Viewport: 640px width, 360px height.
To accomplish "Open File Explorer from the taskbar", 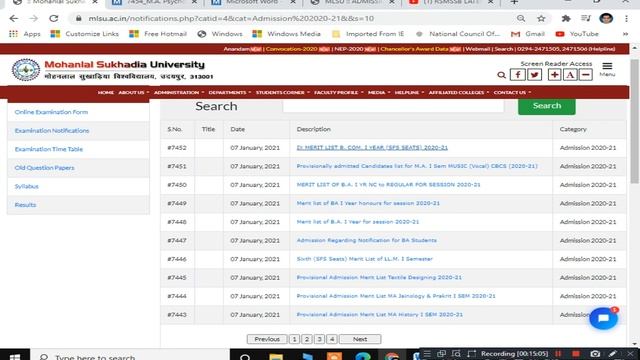I will tap(276, 356).
